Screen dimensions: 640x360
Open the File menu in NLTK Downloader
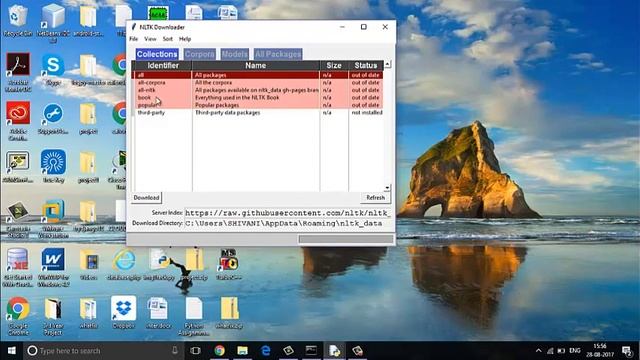[133, 39]
